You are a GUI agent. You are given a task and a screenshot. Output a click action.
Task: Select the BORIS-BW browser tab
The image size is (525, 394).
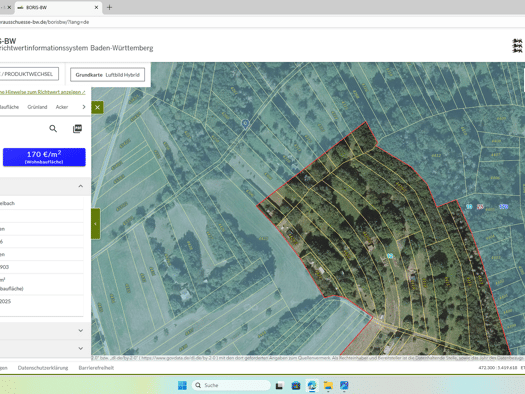coord(58,7)
